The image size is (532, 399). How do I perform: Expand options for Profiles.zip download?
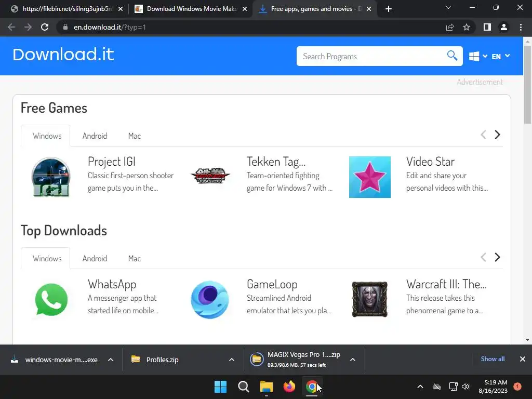point(232,360)
